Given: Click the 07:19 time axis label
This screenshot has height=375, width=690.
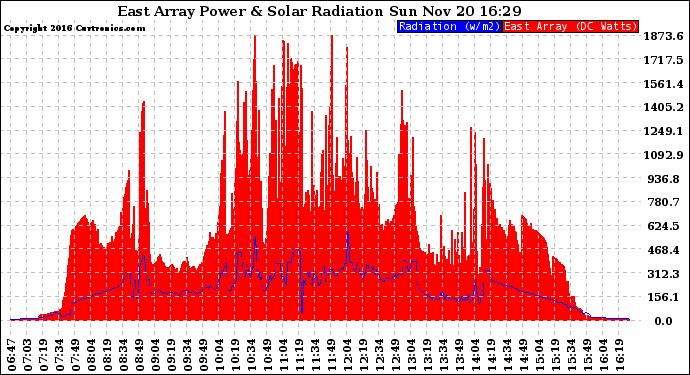Looking at the screenshot, I should (44, 355).
